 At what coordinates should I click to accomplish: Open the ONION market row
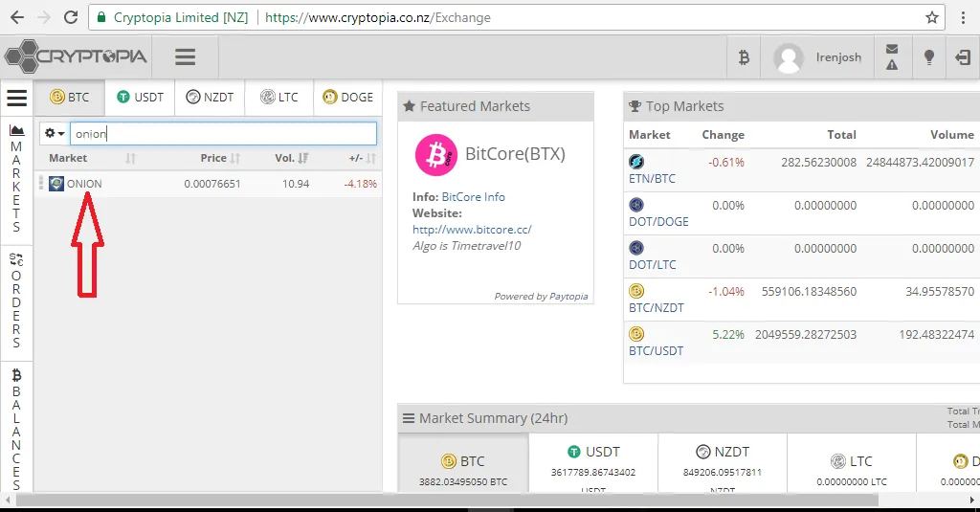208,184
